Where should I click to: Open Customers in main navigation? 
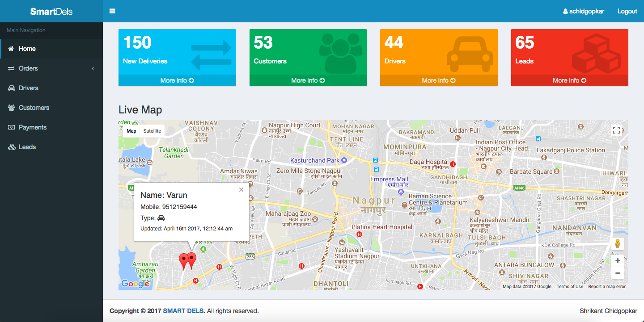click(x=51, y=108)
